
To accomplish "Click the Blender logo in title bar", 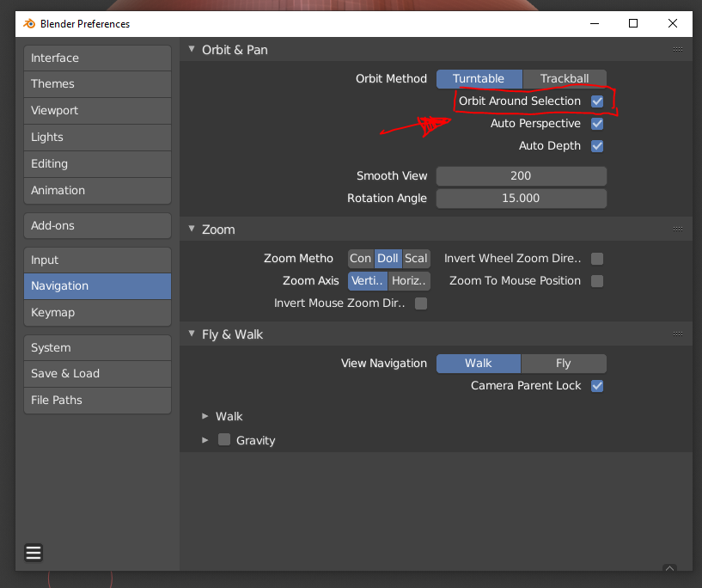I will tap(29, 24).
